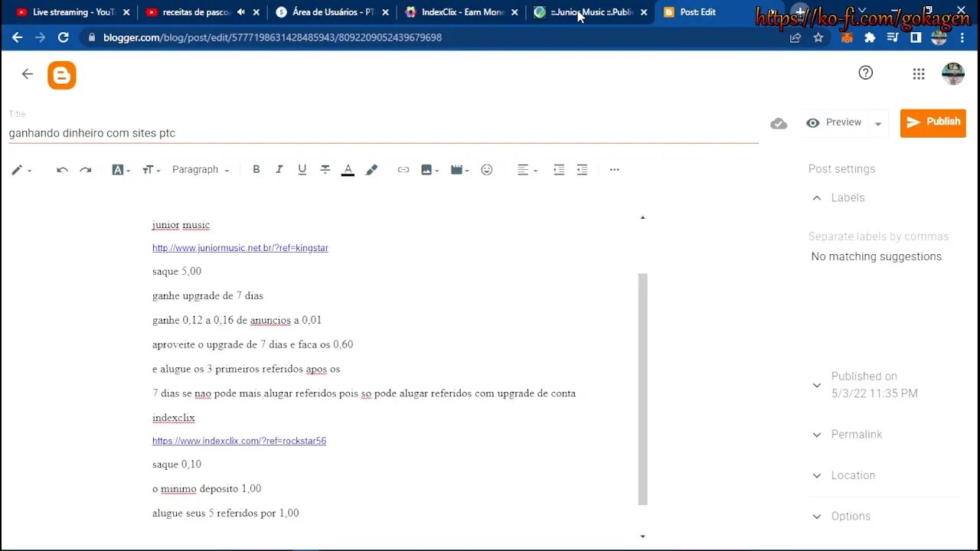The image size is (980, 551).
Task: Toggle the browser side panel
Action: pos(916,37)
